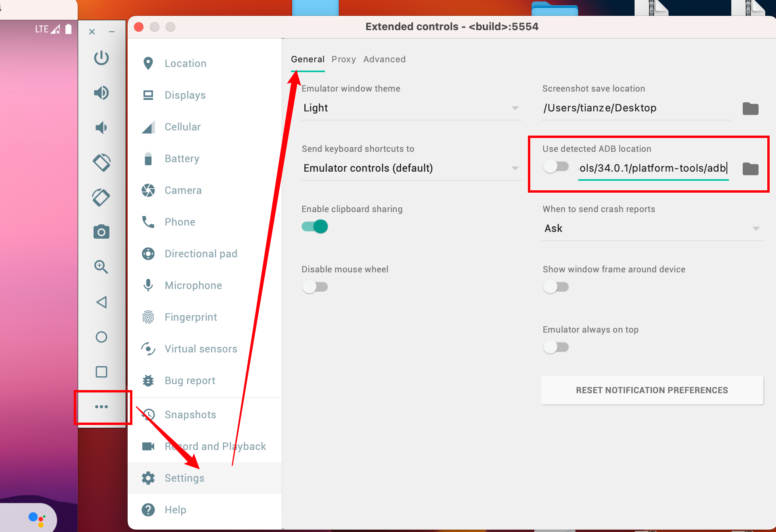Click the square overview button icon
The height and width of the screenshot is (532, 776).
point(101,372)
